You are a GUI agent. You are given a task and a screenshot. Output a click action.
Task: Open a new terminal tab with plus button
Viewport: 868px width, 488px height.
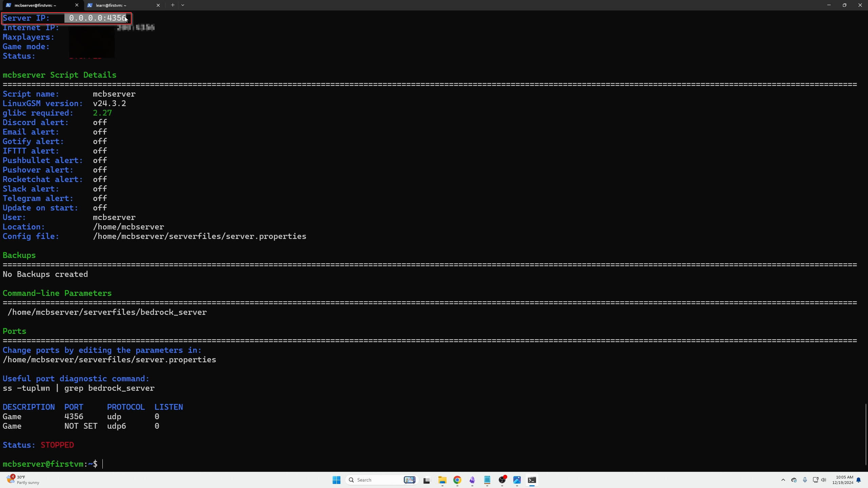click(x=173, y=5)
